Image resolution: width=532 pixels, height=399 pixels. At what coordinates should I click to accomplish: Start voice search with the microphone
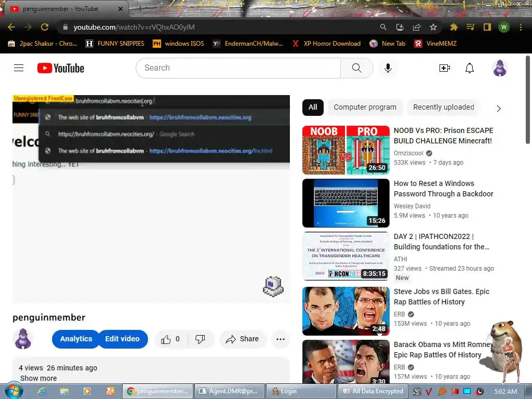tap(388, 68)
